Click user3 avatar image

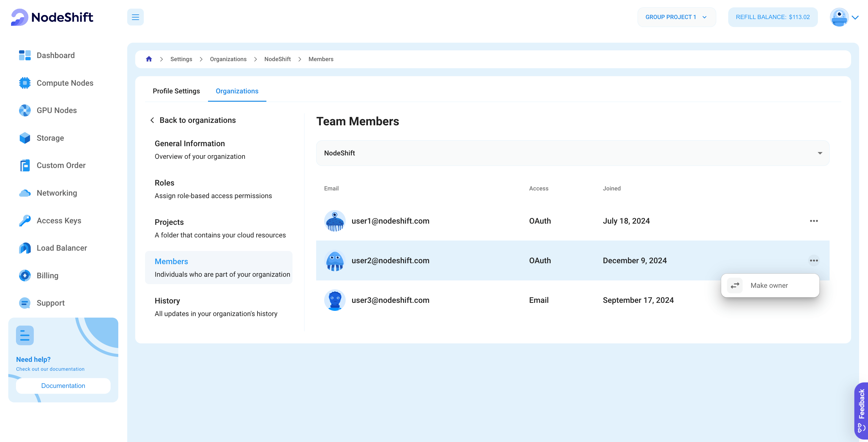pyautogui.click(x=335, y=300)
